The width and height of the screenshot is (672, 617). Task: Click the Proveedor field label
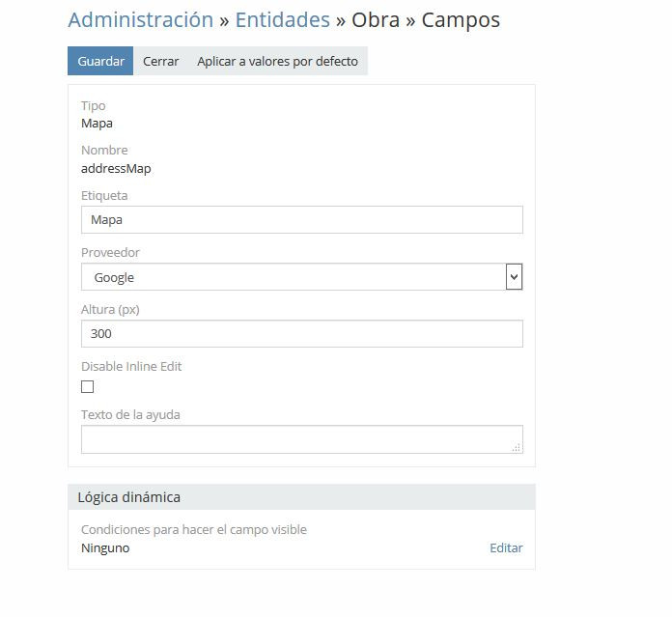(x=110, y=253)
